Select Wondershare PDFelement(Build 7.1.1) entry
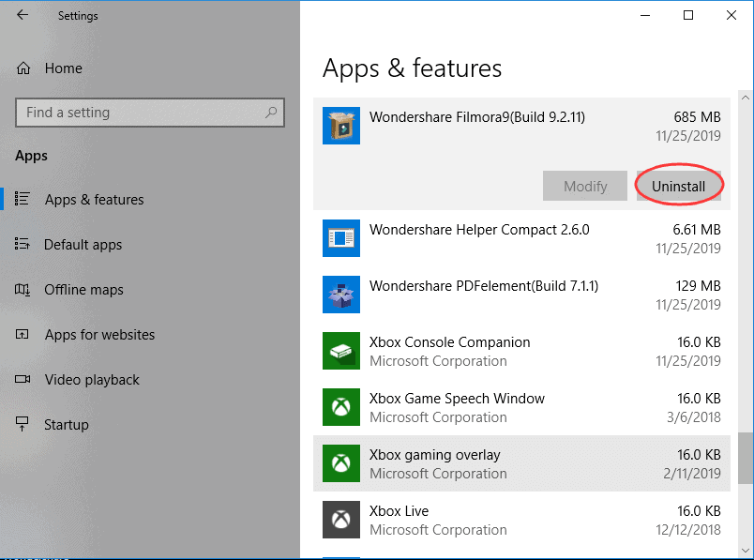The width and height of the screenshot is (754, 560). click(521, 295)
